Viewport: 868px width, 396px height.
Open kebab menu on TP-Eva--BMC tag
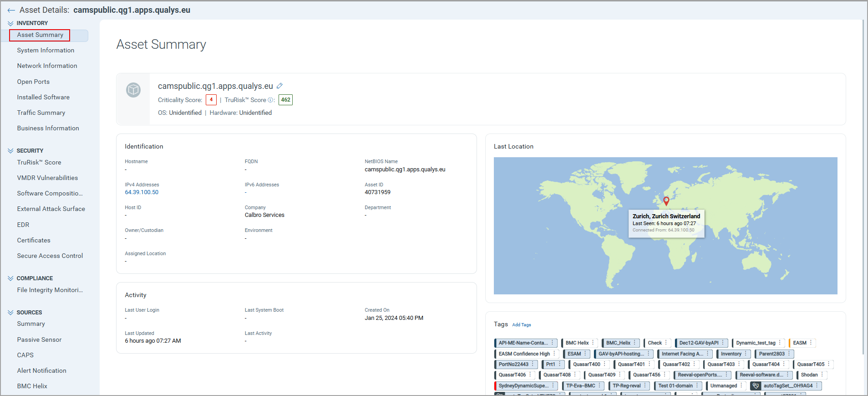pyautogui.click(x=599, y=386)
